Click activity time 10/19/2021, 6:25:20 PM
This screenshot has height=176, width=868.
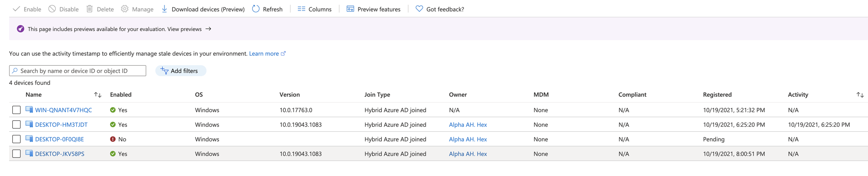[819, 124]
